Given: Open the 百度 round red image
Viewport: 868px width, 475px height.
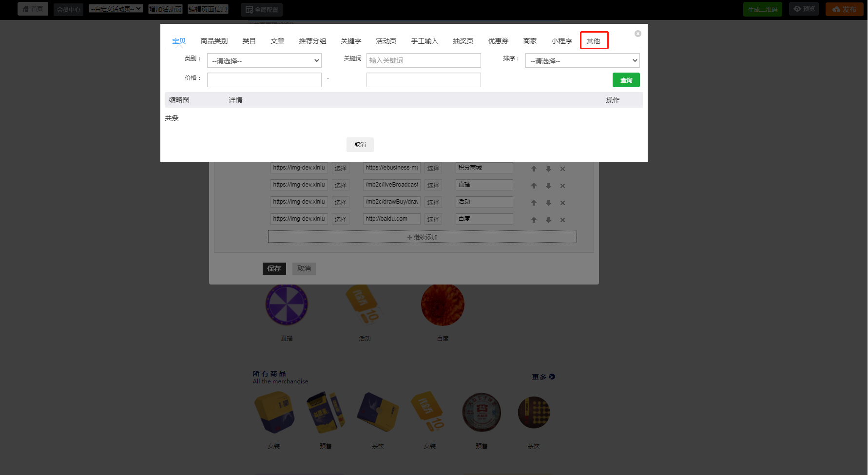Looking at the screenshot, I should click(443, 305).
